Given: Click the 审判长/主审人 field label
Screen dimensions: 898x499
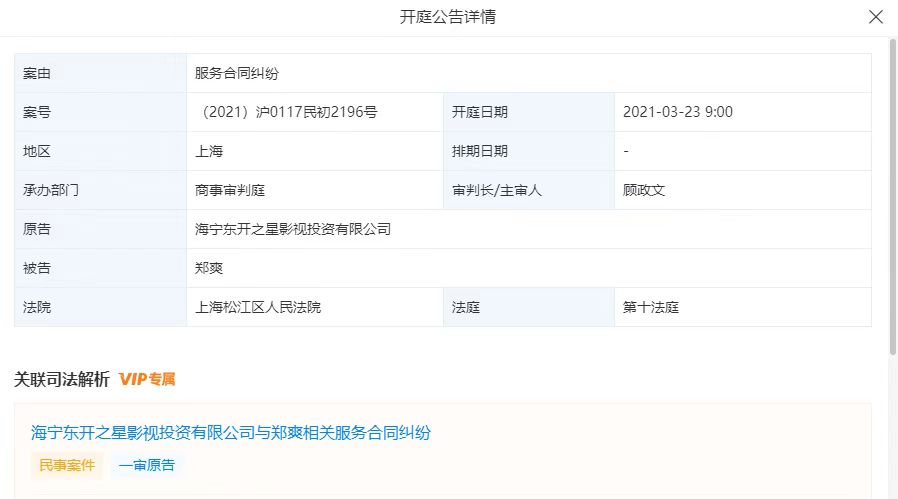Looking at the screenshot, I should tap(497, 190).
